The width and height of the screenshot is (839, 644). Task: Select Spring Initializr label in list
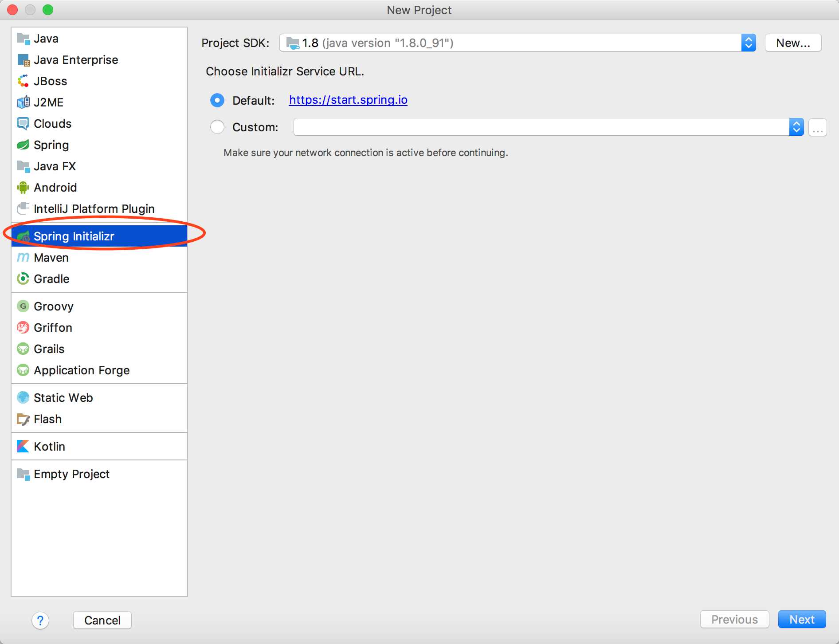tap(74, 236)
